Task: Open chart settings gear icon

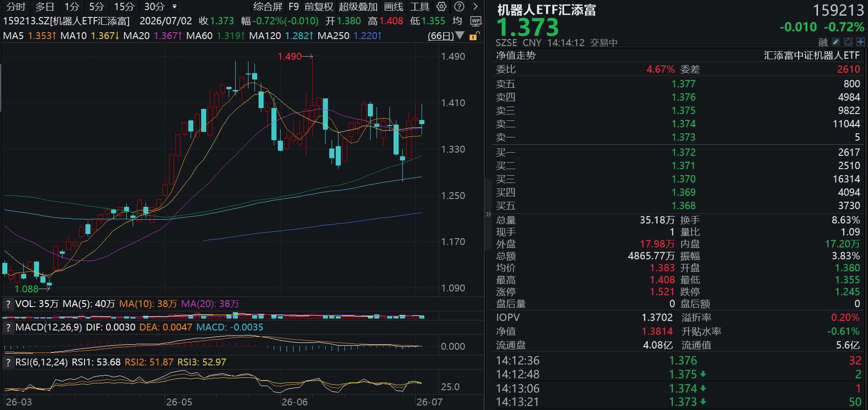Action: [441, 6]
